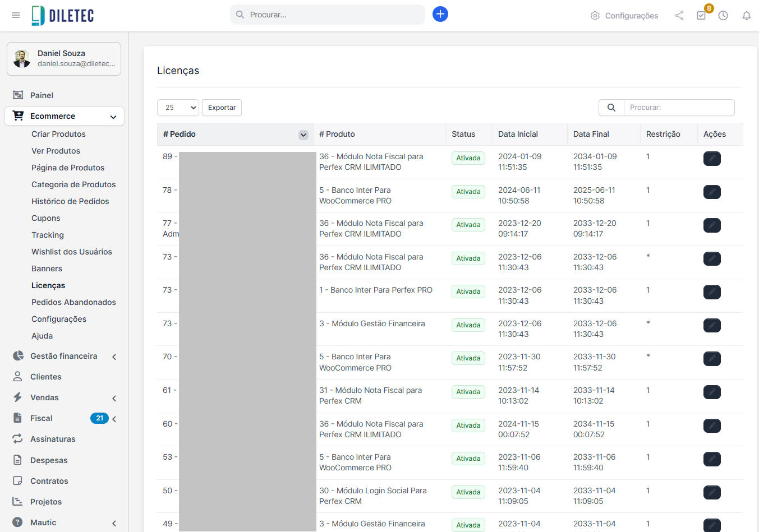Click edit icon for order 61 license
The width and height of the screenshot is (759, 532).
[712, 392]
